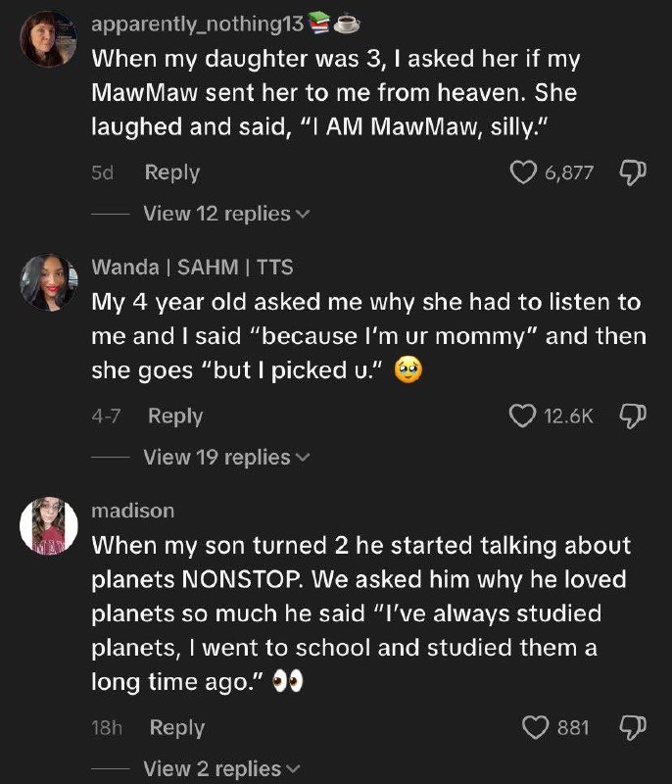Expand the 19 replies thread
The image size is (672, 784).
coord(225,457)
